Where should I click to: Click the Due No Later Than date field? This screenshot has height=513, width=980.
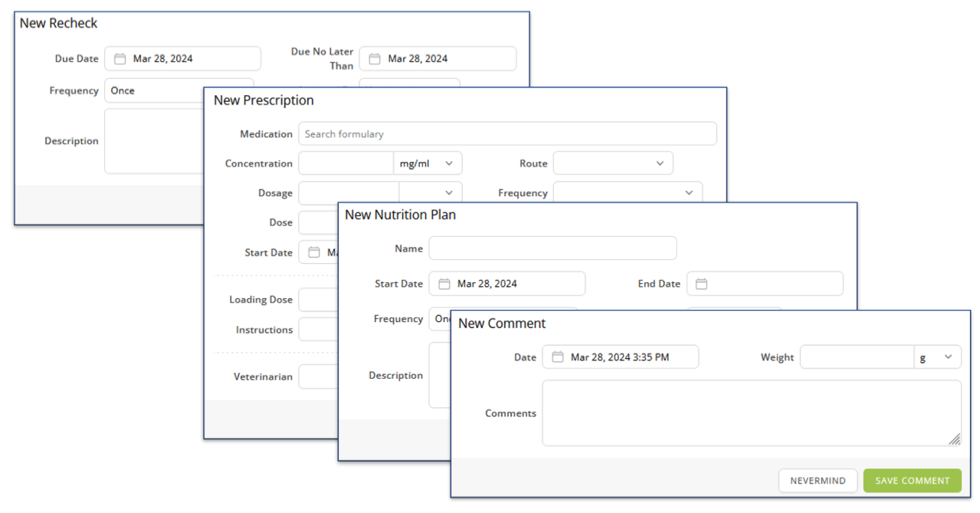(438, 58)
